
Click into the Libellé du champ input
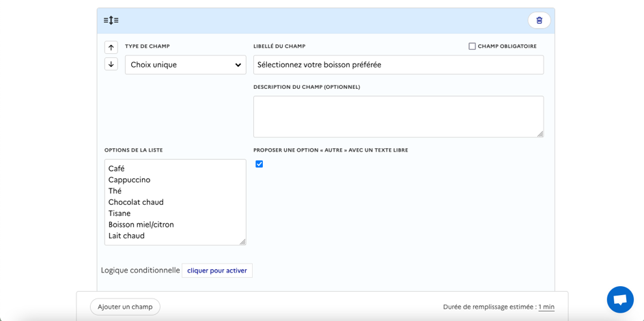(x=398, y=65)
